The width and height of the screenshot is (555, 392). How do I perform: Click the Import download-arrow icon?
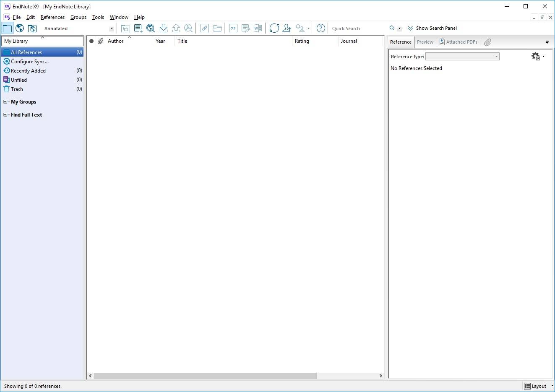164,29
